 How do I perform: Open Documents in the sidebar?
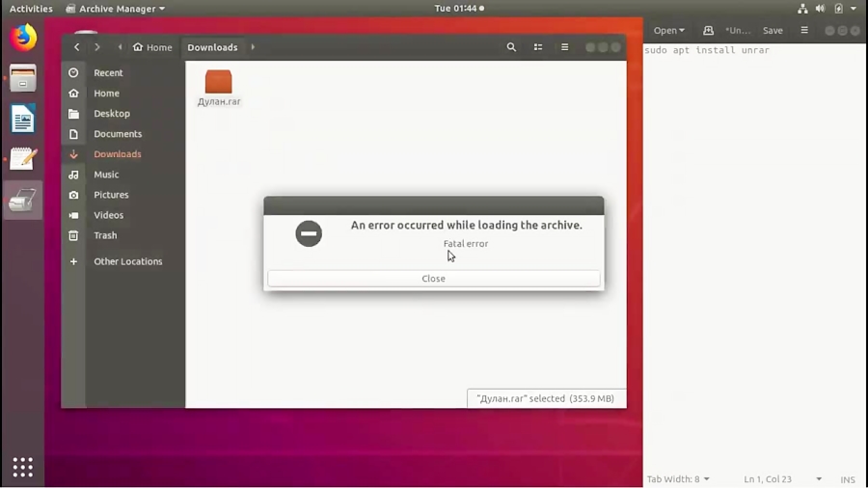[118, 134]
